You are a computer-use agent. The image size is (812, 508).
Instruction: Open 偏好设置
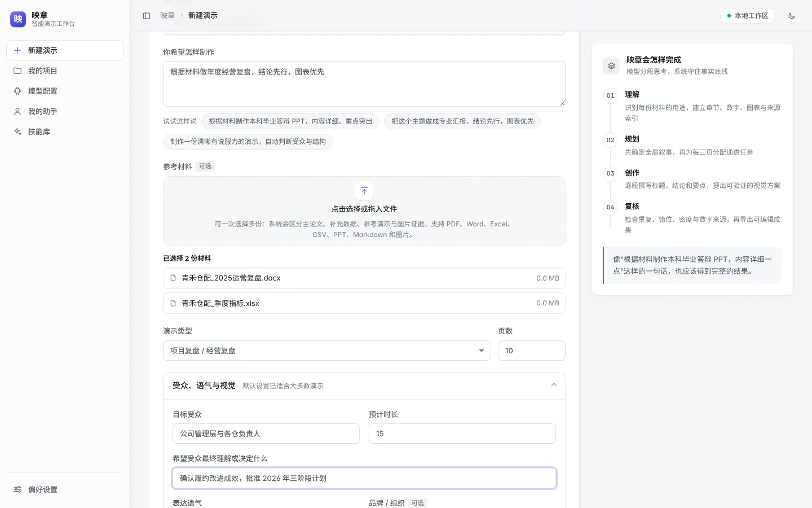(x=65, y=489)
